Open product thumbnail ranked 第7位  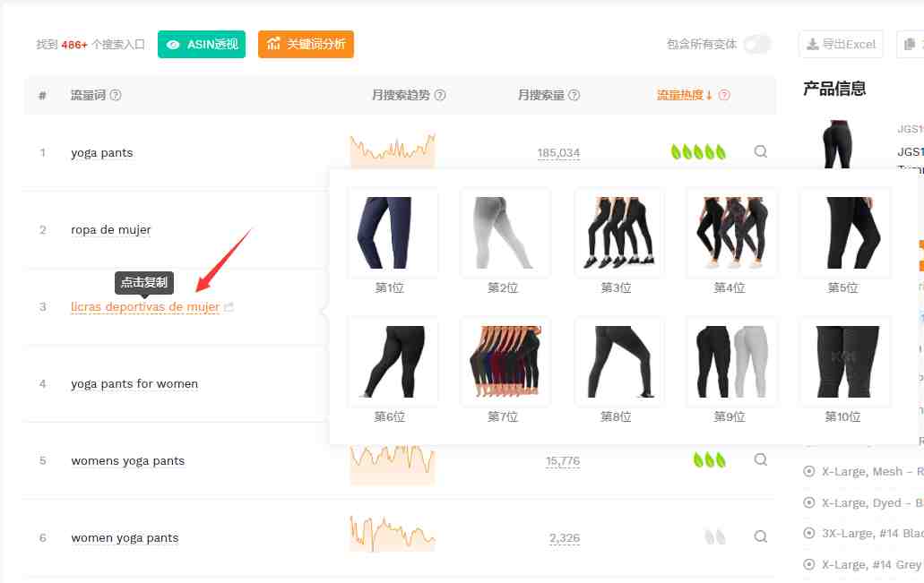coord(504,362)
